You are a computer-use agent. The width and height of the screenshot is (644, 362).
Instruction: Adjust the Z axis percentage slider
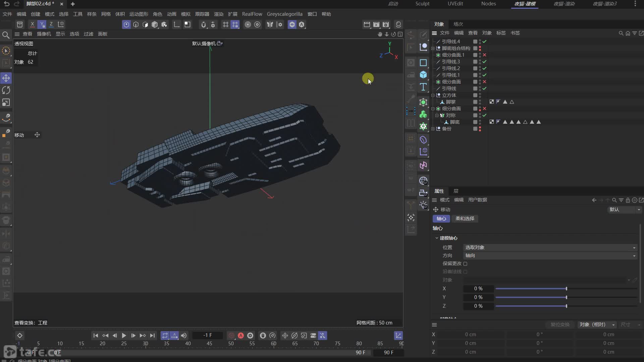(x=566, y=306)
